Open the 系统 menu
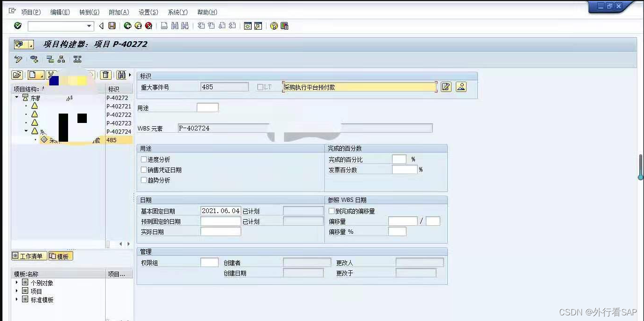 177,12
